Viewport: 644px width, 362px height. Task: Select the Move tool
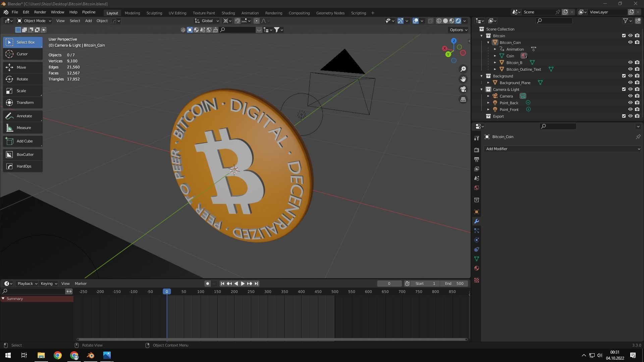[22, 67]
